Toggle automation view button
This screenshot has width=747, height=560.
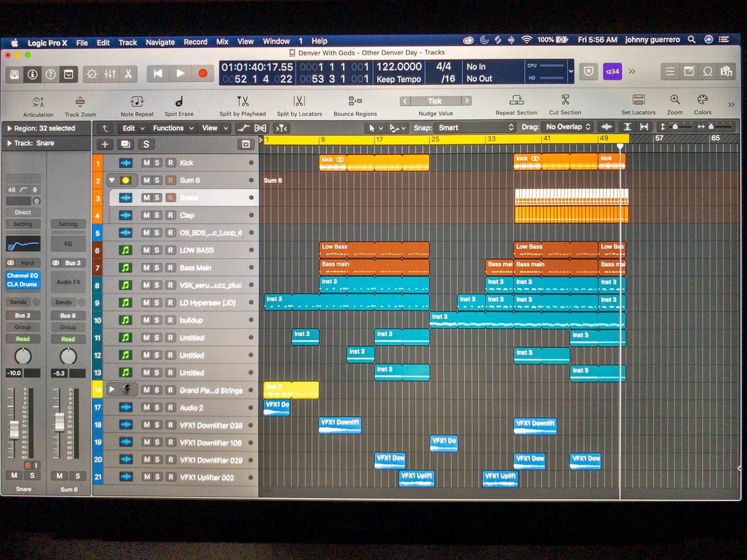click(243, 128)
